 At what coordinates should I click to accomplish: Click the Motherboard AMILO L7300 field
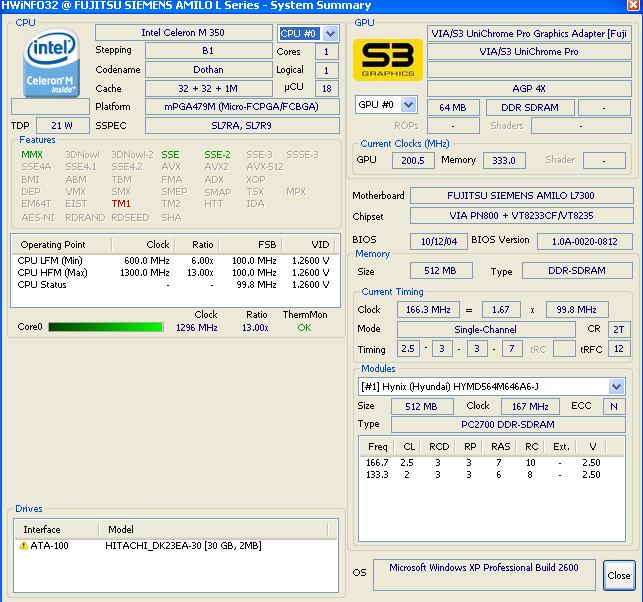521,196
